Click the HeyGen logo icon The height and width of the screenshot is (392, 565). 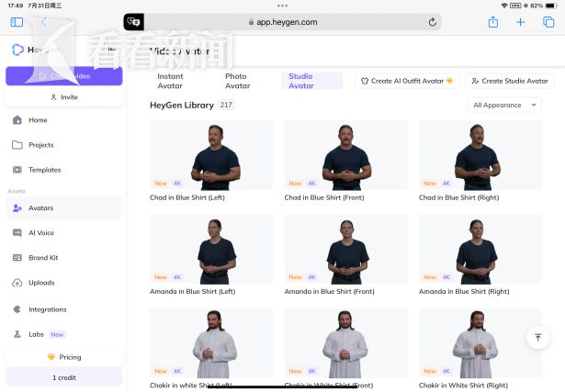click(17, 50)
